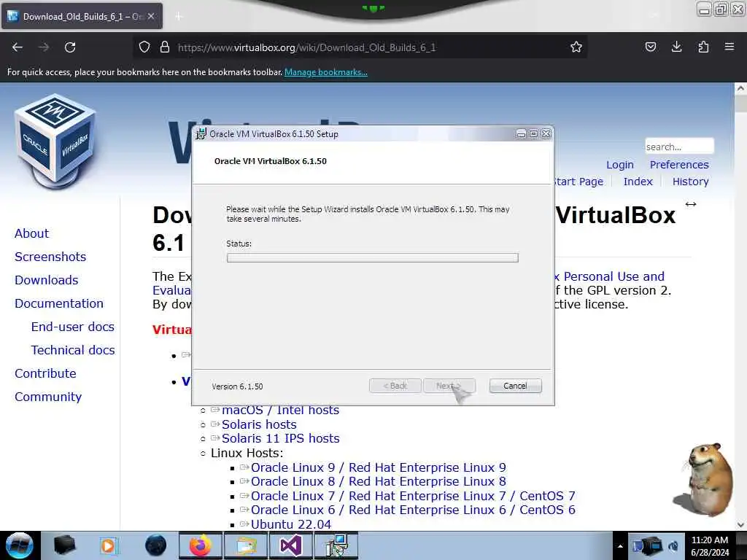
Task: Click the URL address bar
Action: point(360,47)
